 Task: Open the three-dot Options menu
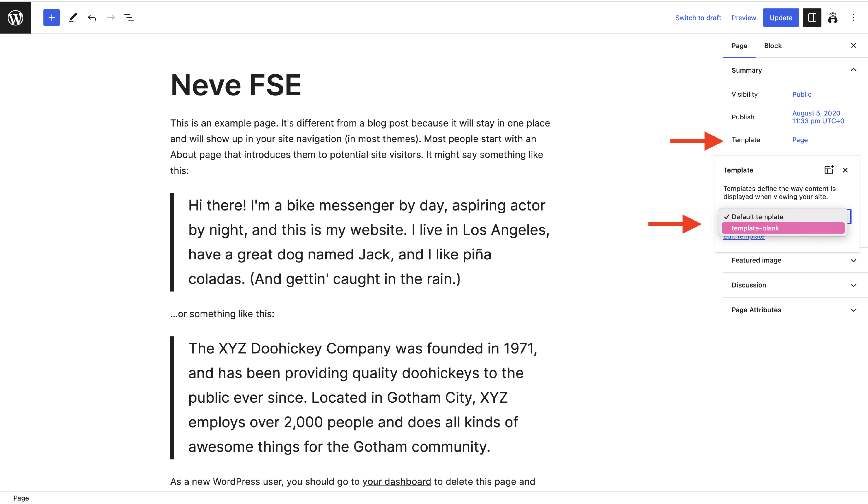pyautogui.click(x=853, y=18)
